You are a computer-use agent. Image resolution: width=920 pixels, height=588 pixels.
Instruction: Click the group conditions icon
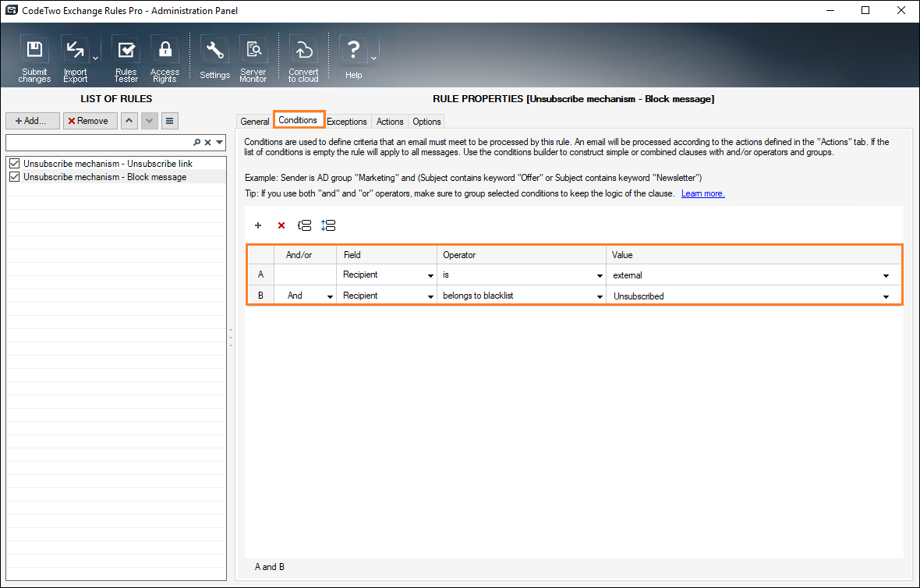305,225
